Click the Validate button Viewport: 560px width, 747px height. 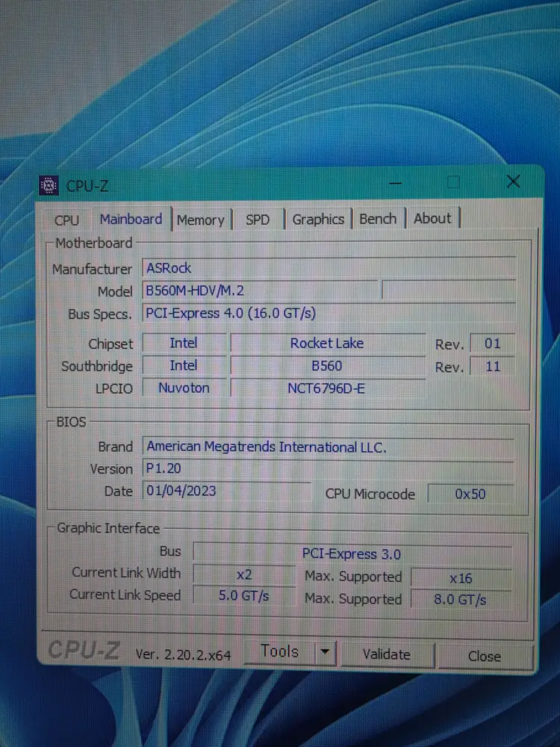point(387,654)
